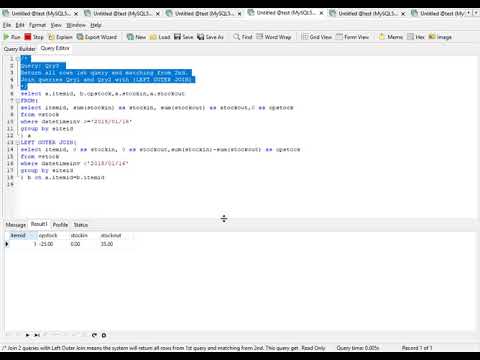Click 'Read Only' in status bar

(x=313, y=348)
